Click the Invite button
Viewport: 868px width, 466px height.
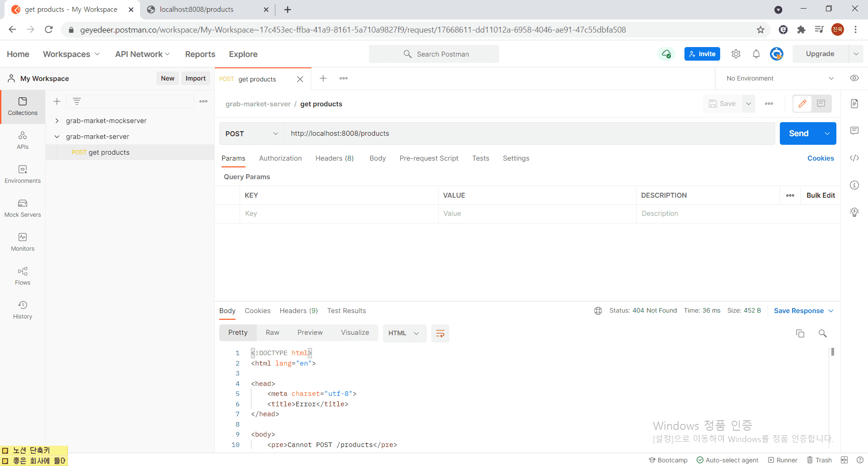(x=702, y=54)
